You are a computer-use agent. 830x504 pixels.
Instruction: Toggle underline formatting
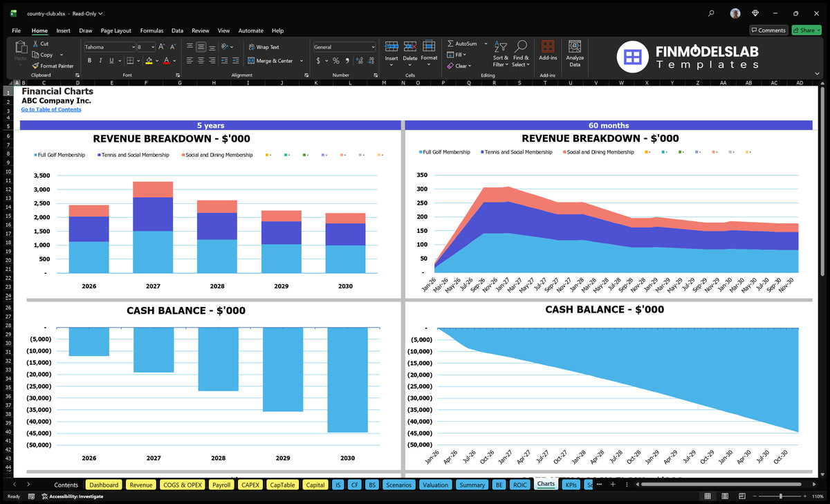[111, 61]
